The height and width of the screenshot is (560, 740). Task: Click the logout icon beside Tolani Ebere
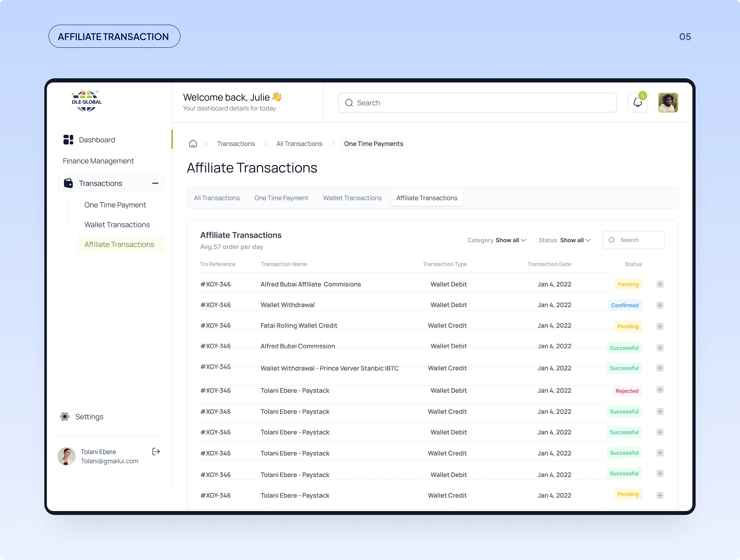[x=156, y=452]
